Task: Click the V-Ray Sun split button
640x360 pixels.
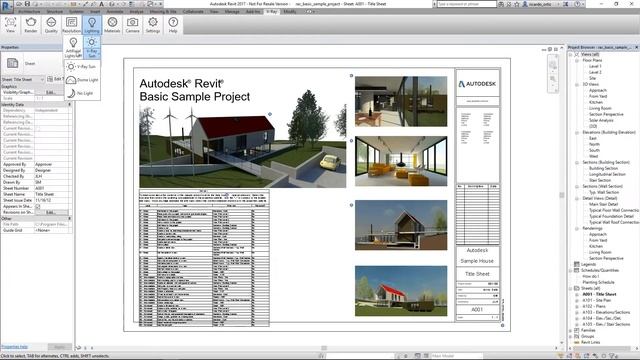Action: tap(92, 47)
